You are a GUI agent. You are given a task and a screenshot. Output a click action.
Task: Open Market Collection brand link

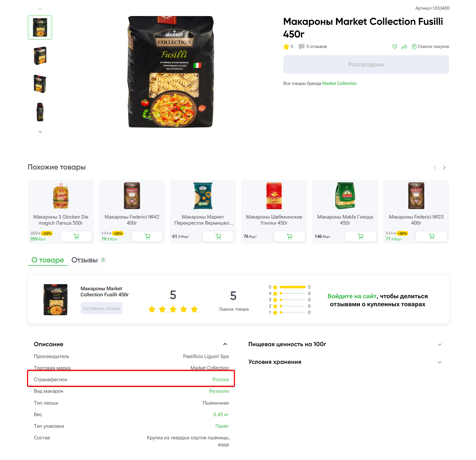(x=339, y=84)
